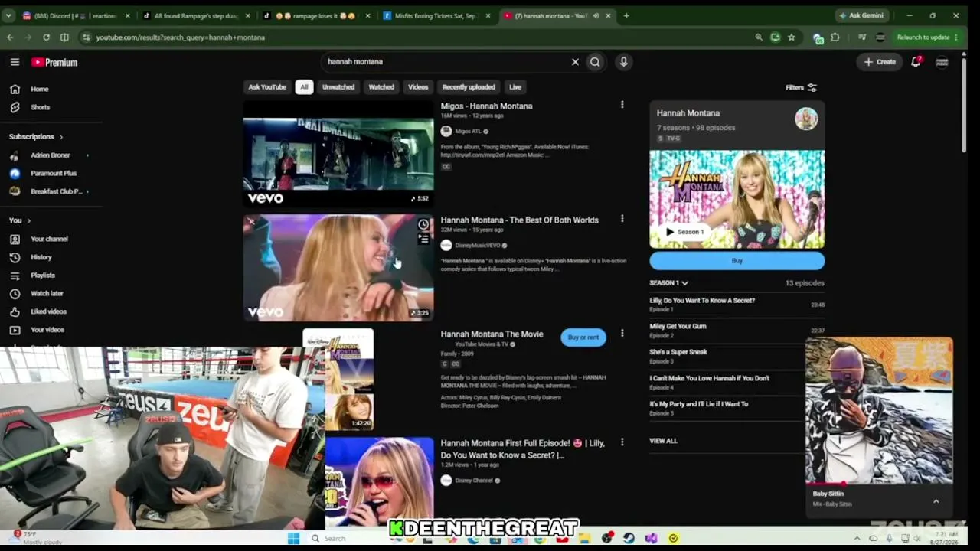
Task: Open the YouTube guide hamburger menu
Action: (x=15, y=62)
